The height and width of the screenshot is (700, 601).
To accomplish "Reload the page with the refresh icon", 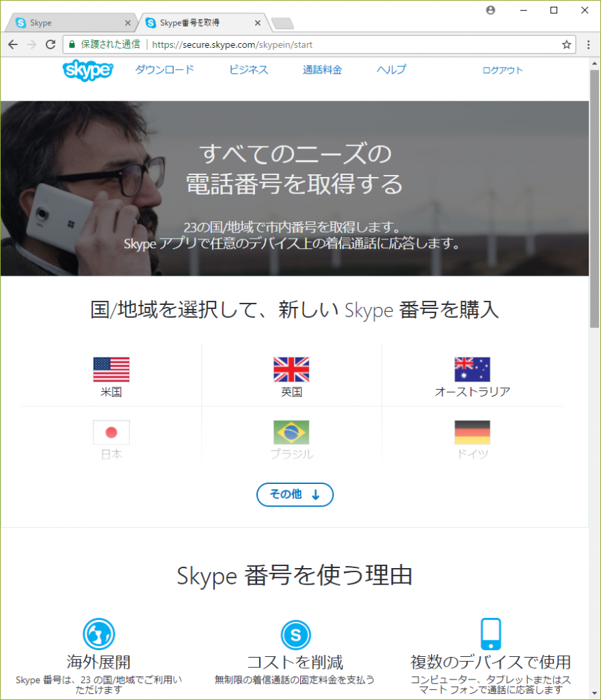I will point(51,44).
